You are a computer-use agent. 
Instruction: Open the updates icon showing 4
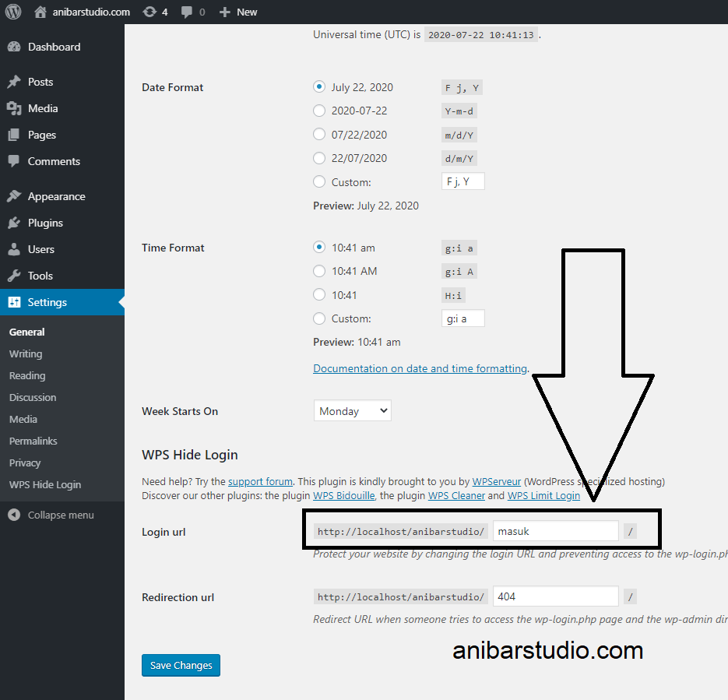pyautogui.click(x=149, y=12)
